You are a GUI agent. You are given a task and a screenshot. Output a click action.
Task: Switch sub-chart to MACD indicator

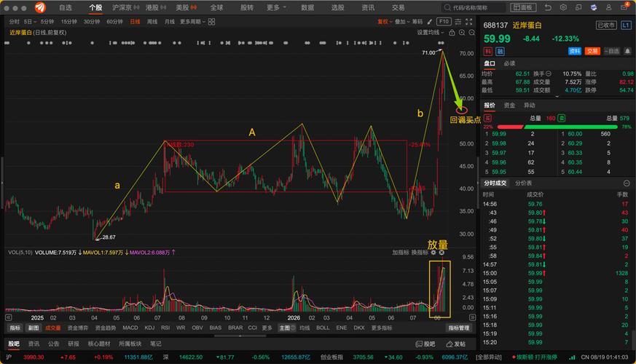pyautogui.click(x=130, y=328)
